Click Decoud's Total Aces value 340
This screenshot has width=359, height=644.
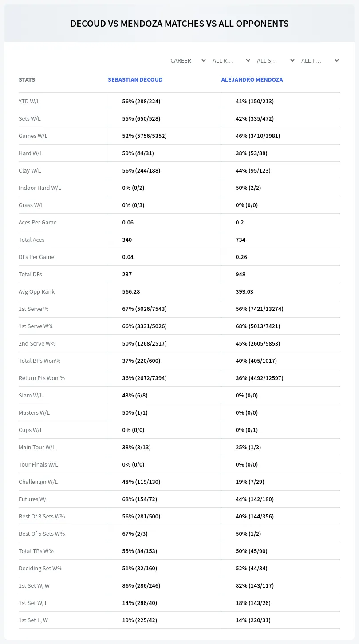(x=127, y=240)
